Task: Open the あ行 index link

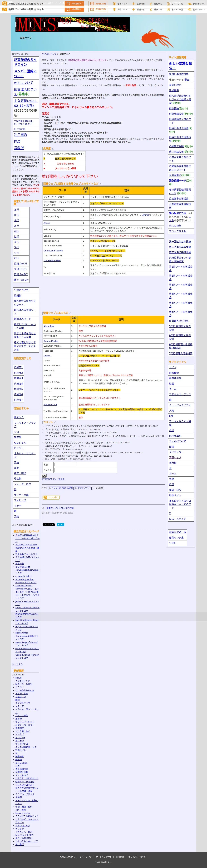Action: (x=16, y=210)
